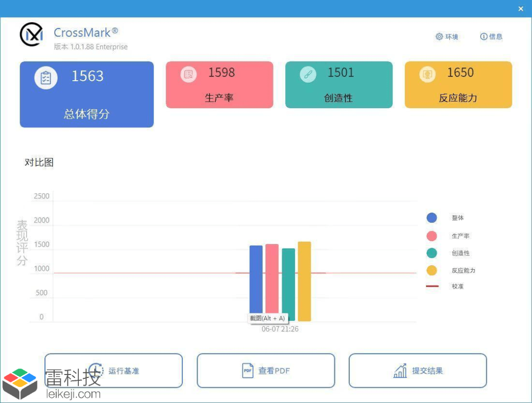The width and height of the screenshot is (532, 403).
Task: Click the clipboard icon on overall score card
Action: (46, 78)
